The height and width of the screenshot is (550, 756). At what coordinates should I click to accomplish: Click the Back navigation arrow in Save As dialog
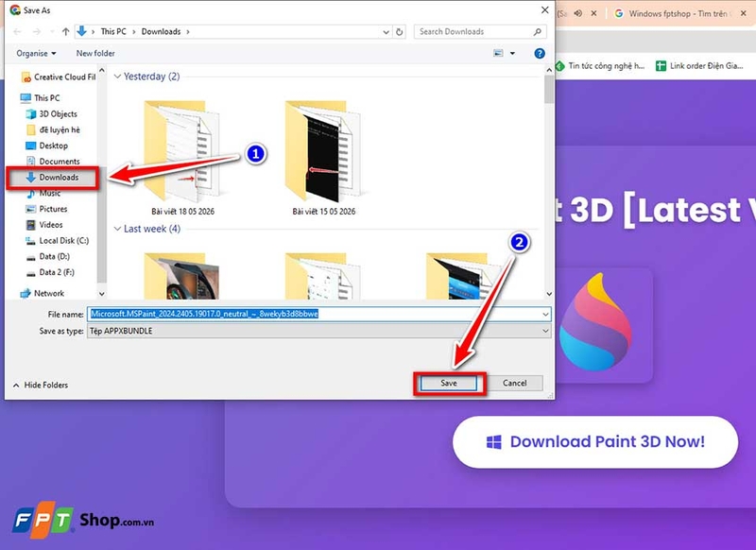(17, 32)
